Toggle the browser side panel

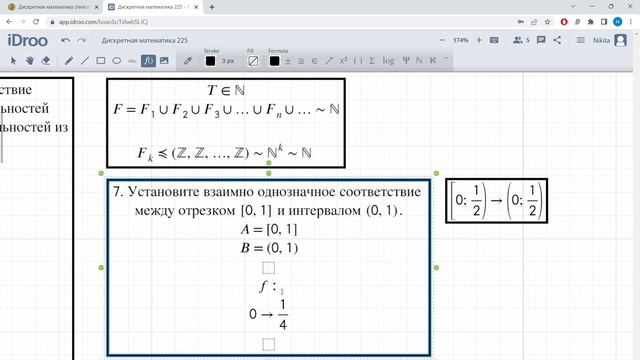click(x=604, y=22)
